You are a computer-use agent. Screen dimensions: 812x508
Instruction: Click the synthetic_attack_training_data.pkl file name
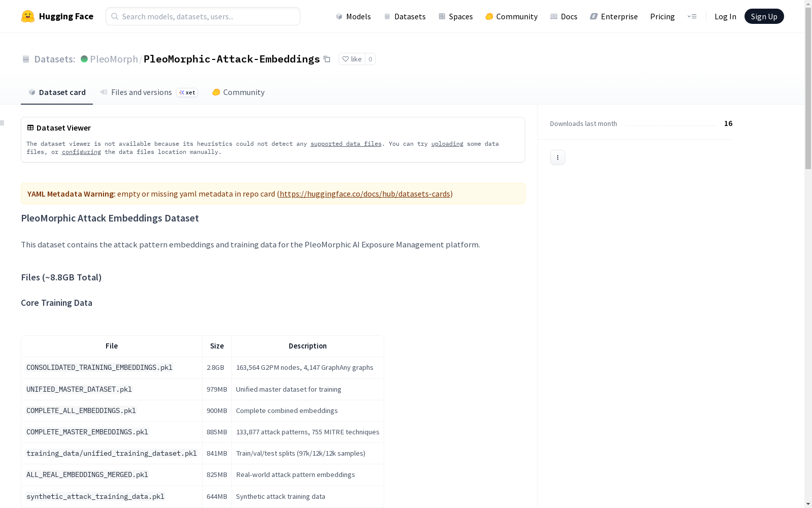95,496
